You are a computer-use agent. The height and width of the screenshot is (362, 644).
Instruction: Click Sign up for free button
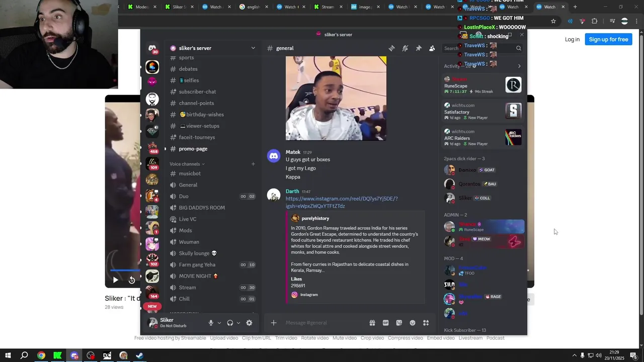click(x=608, y=39)
